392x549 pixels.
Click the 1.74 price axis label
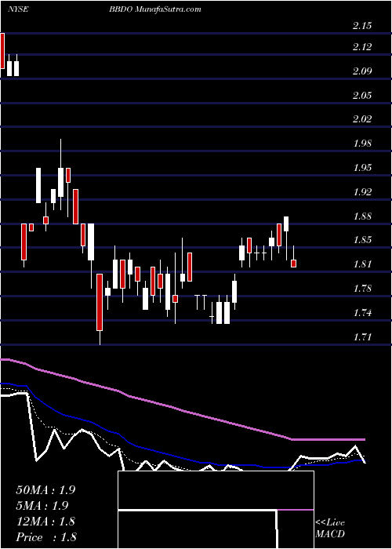pyautogui.click(x=362, y=313)
